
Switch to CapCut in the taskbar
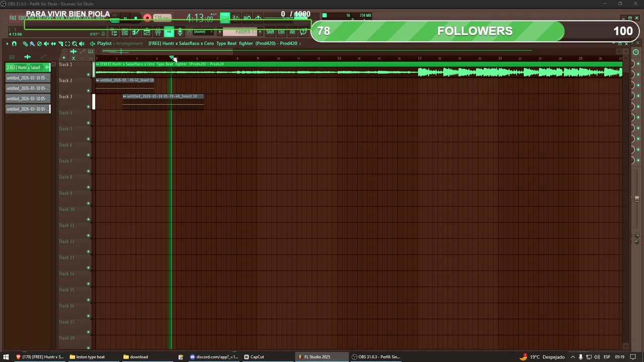click(254, 357)
